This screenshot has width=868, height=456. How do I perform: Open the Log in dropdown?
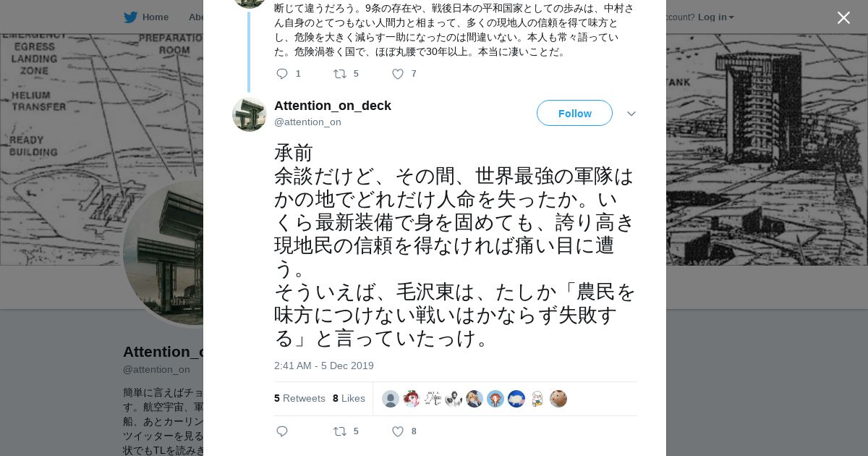tap(715, 17)
